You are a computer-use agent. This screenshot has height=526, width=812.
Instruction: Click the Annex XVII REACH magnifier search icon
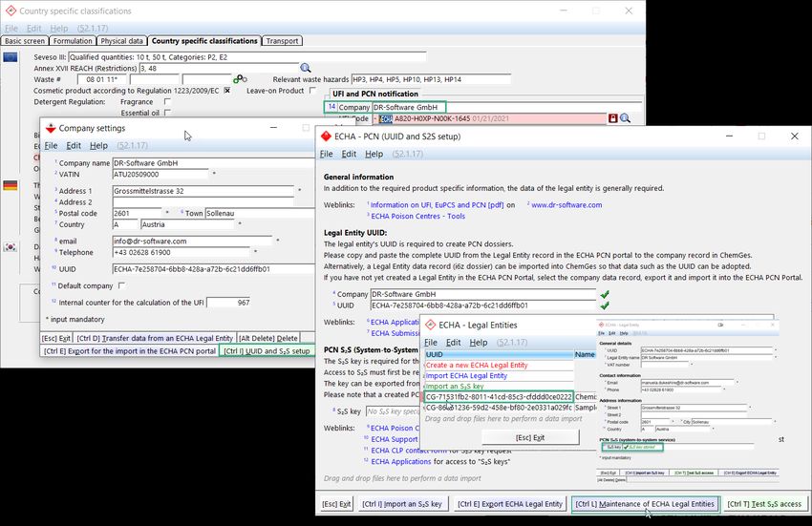(306, 68)
